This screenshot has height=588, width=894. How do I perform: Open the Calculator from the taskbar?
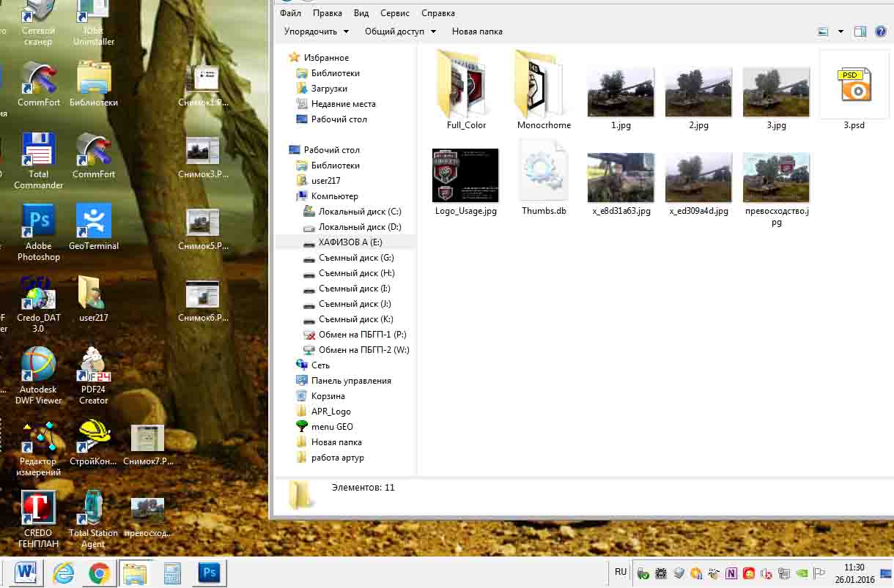point(172,573)
